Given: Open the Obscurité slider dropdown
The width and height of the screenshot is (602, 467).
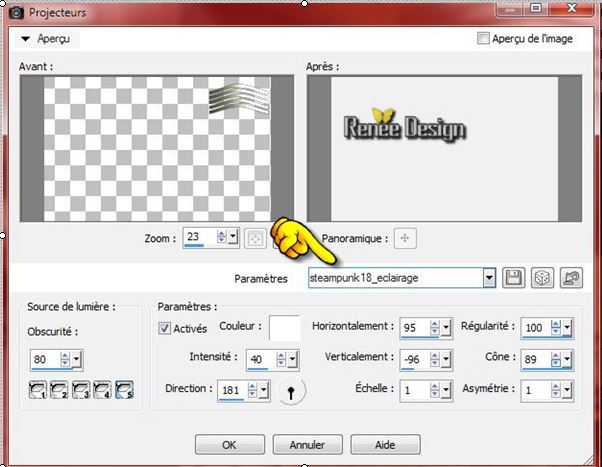Looking at the screenshot, I should coord(76,359).
